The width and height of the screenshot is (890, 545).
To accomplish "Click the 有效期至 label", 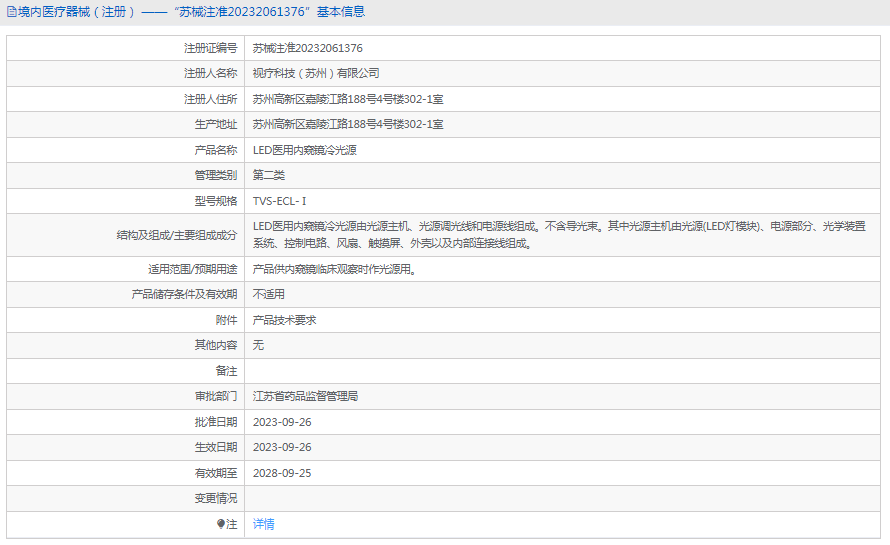I will [216, 473].
